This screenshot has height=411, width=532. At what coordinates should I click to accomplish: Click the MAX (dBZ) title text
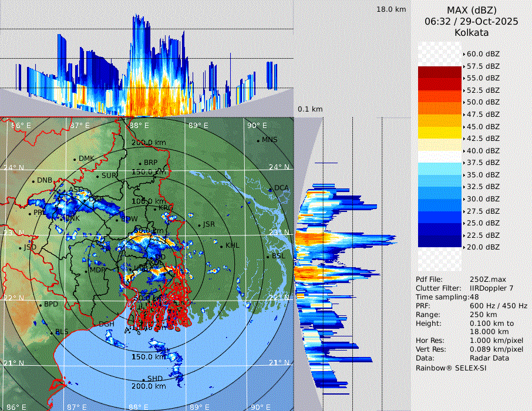472,10
